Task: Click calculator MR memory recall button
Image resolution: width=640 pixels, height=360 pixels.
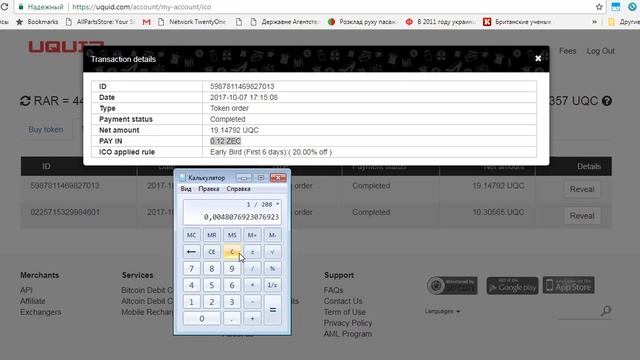Action: (211, 235)
